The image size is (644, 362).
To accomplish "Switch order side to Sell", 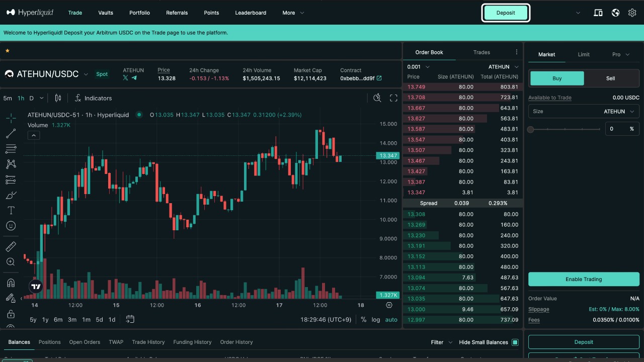I will [x=610, y=78].
